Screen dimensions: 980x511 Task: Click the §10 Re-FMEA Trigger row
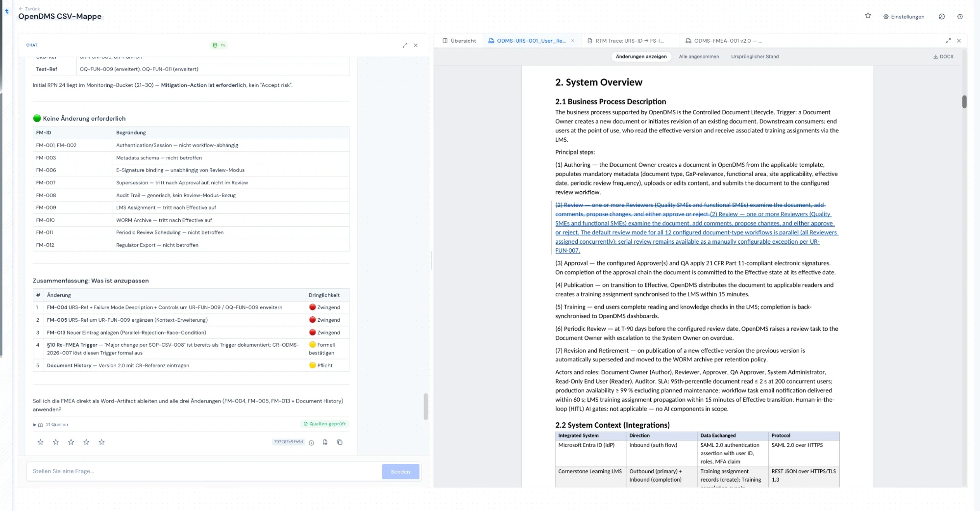click(x=191, y=349)
